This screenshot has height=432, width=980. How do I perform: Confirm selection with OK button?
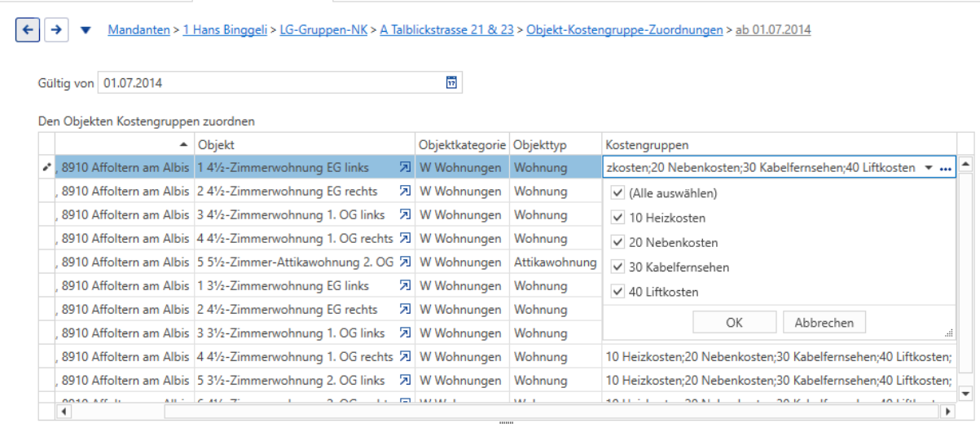734,323
